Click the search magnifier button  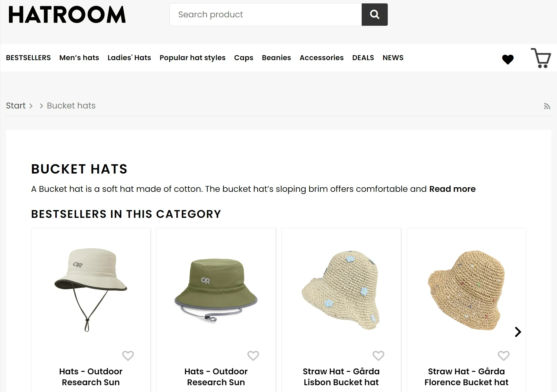[374, 15]
